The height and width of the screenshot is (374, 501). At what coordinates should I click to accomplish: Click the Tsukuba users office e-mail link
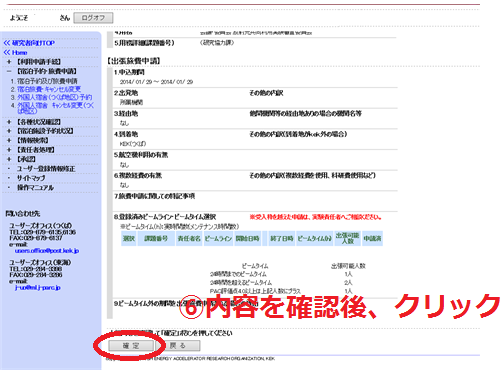47,251
